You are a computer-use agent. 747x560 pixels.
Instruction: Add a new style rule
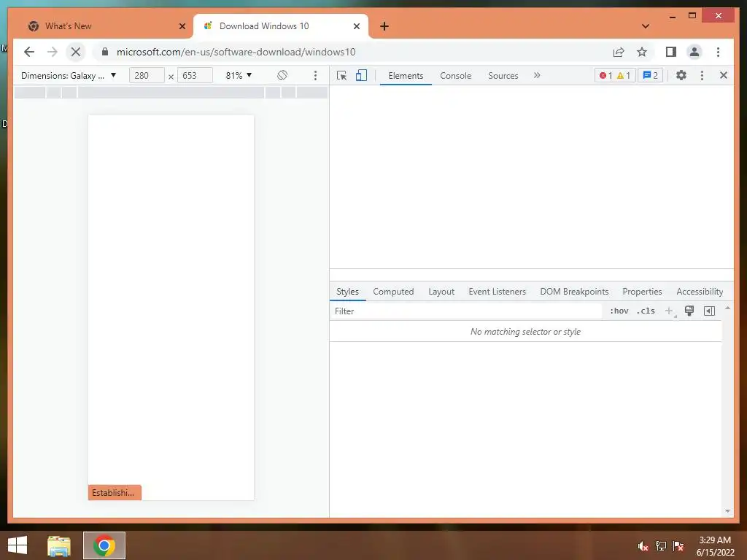click(670, 311)
